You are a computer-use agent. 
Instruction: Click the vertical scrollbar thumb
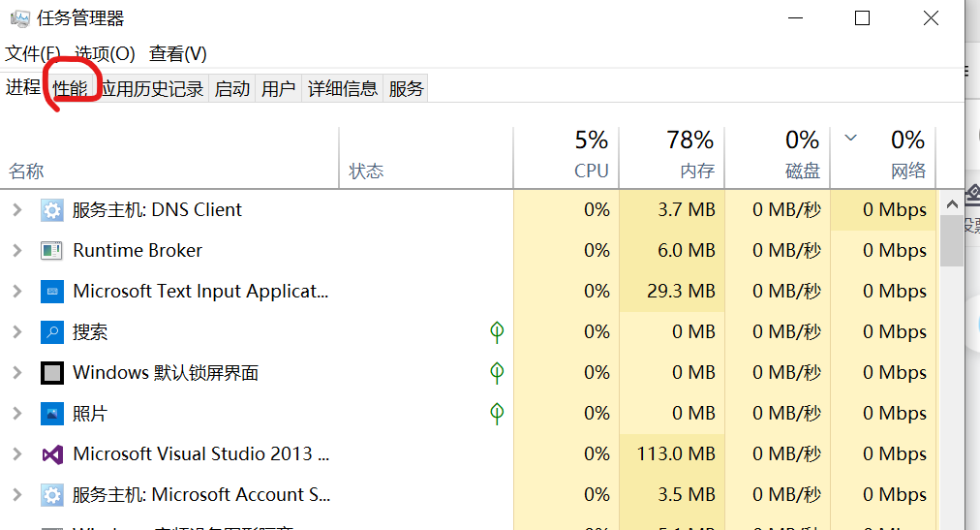tap(952, 241)
